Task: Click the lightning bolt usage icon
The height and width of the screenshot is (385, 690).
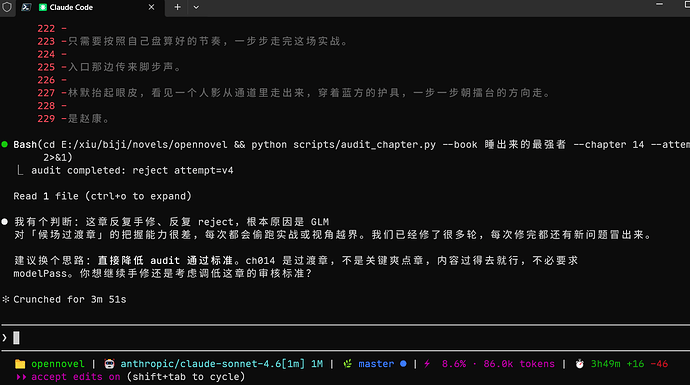Action: coord(427,364)
